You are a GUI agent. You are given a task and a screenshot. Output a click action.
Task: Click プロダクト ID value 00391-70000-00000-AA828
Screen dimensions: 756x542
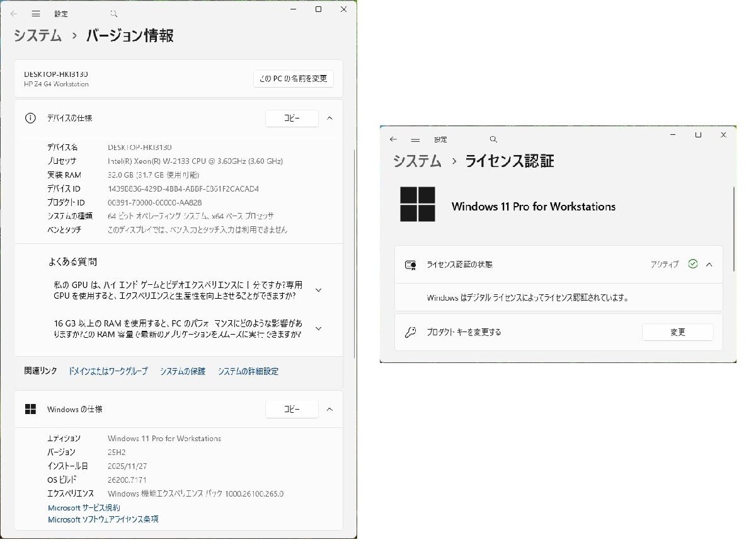tap(155, 202)
